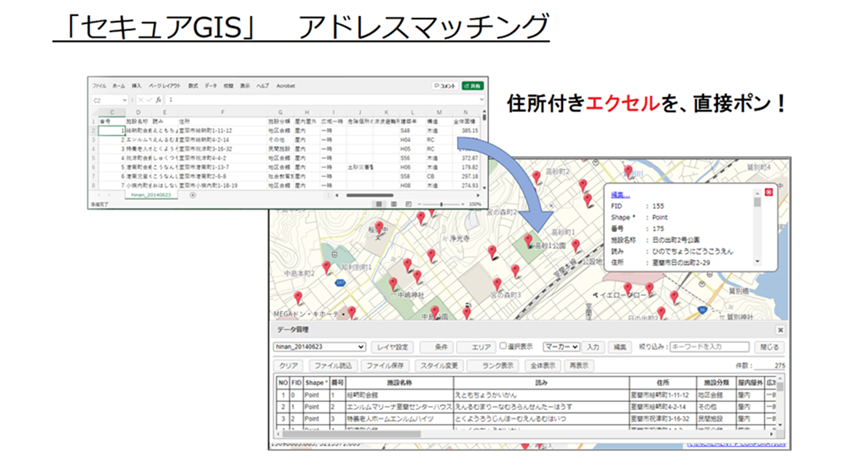The height and width of the screenshot is (467, 853).
Task: Switch Excel to Page Break Preview icon
Action: (x=408, y=204)
